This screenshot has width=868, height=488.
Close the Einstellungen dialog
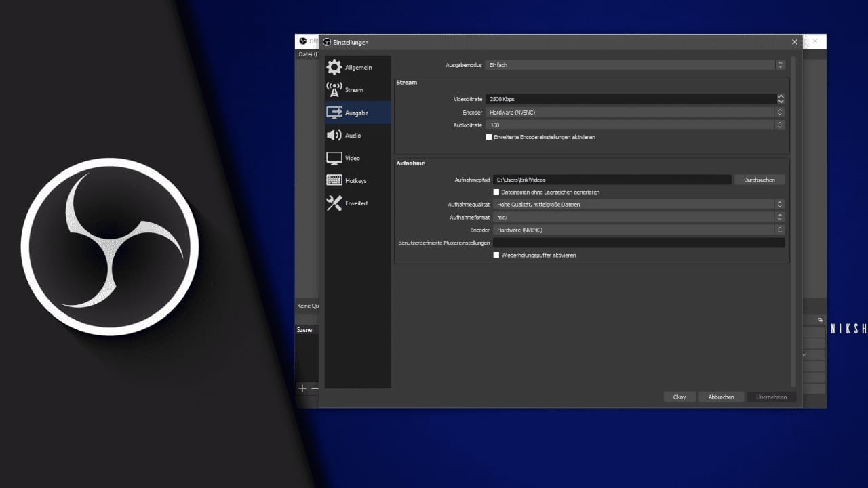click(x=795, y=42)
